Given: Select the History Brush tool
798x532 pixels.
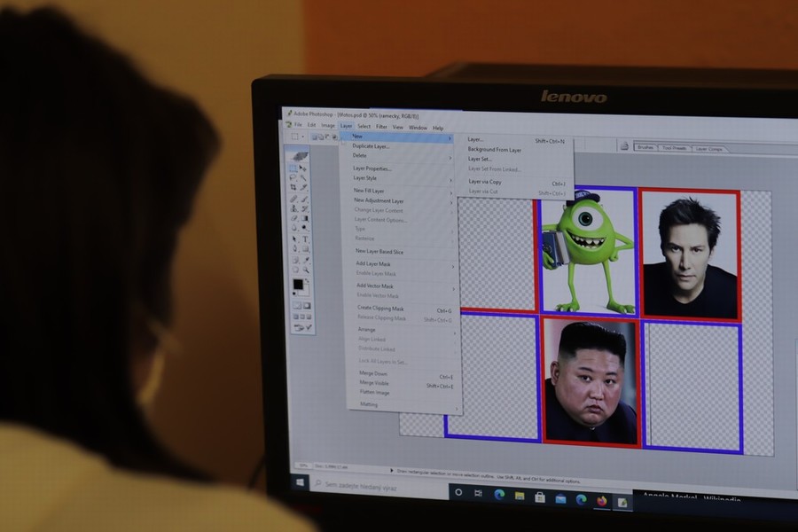Looking at the screenshot, I should tap(304, 208).
